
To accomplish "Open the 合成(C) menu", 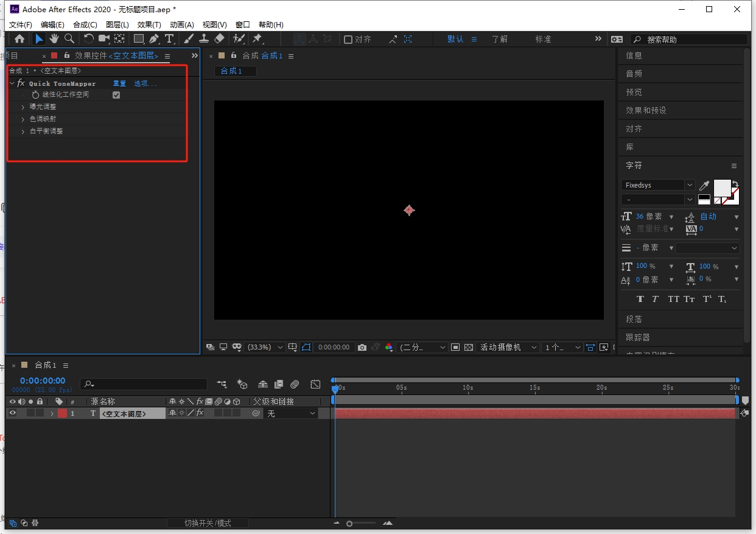I will (85, 25).
